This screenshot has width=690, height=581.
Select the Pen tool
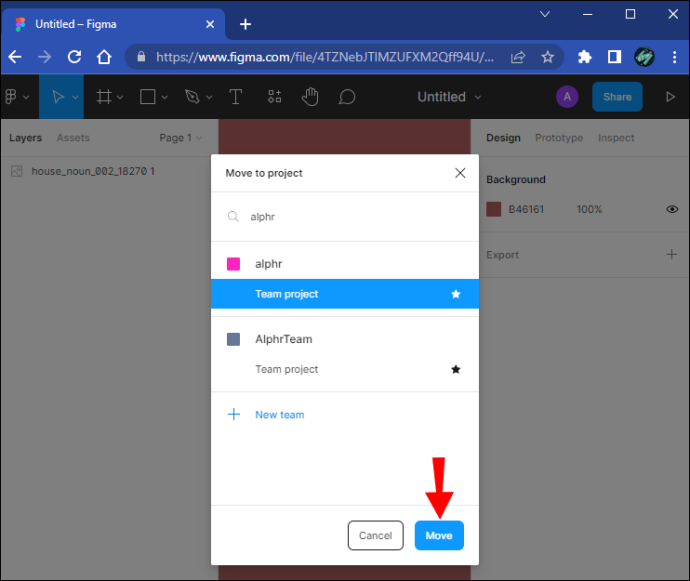(x=192, y=96)
